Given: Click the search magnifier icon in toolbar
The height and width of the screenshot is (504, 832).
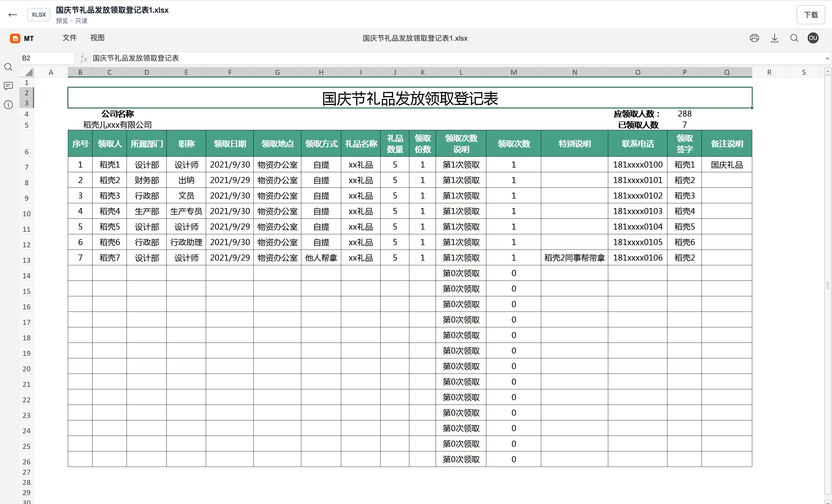Looking at the screenshot, I should coord(794,38).
